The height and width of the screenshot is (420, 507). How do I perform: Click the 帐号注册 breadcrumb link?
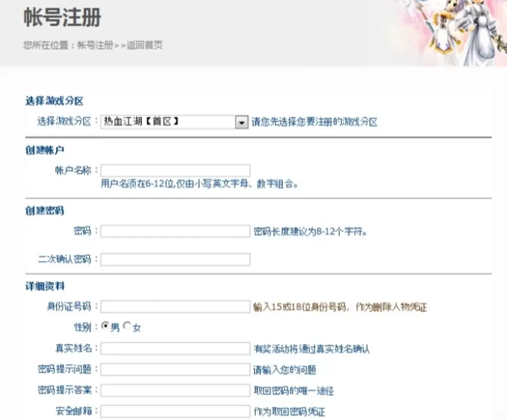pos(95,45)
